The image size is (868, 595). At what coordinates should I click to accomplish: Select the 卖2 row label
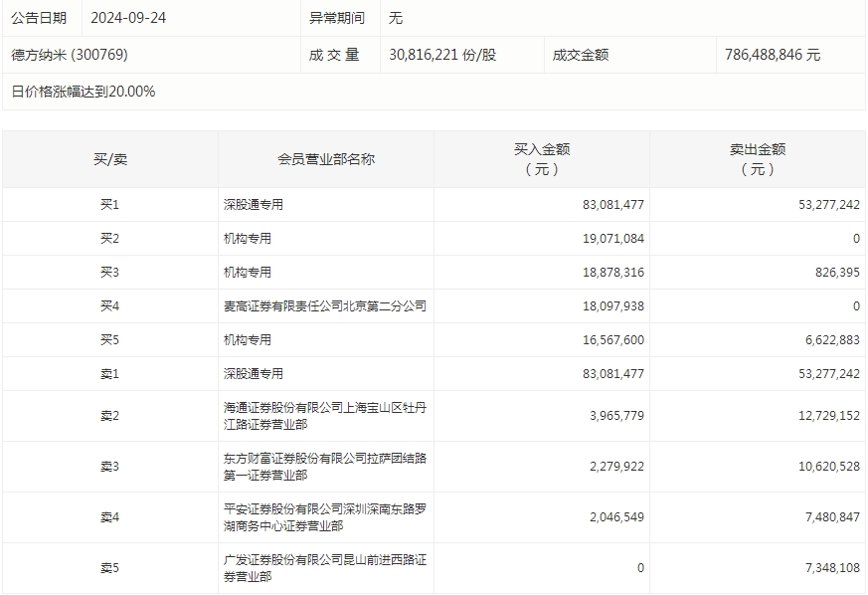coord(109,416)
